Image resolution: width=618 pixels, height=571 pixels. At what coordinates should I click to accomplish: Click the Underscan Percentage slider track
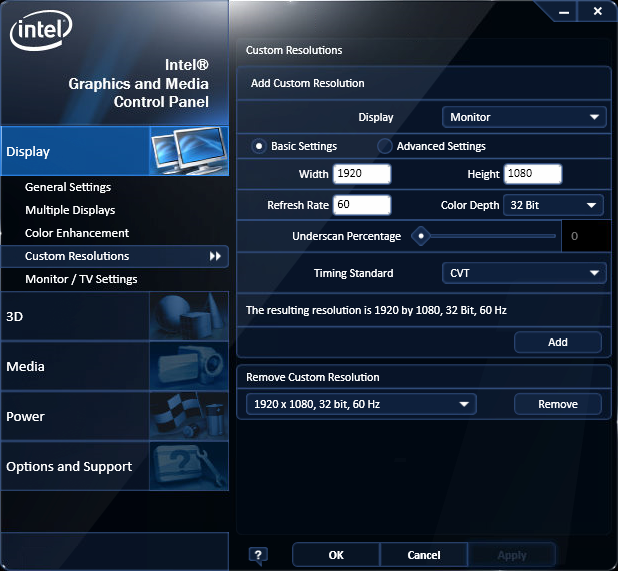(493, 236)
